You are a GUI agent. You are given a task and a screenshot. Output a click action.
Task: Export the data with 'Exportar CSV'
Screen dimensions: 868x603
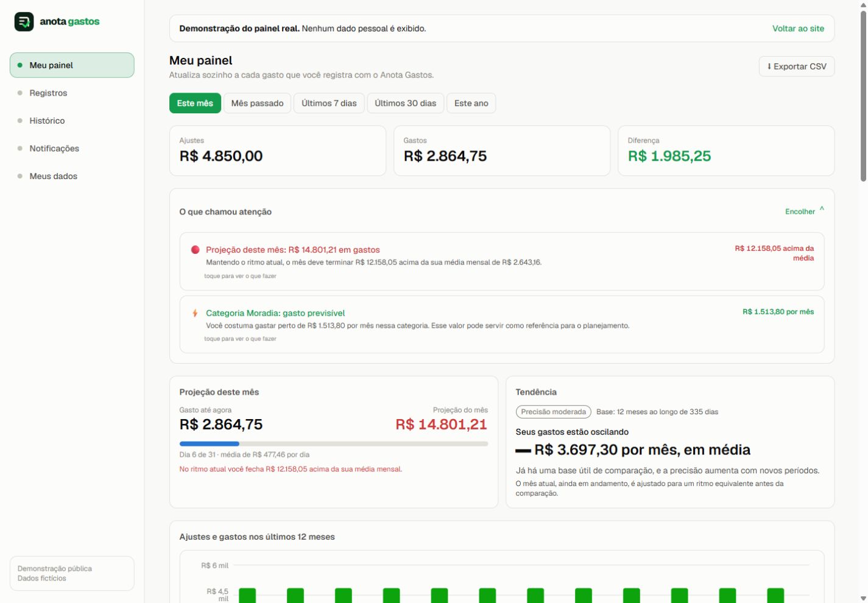[797, 66]
